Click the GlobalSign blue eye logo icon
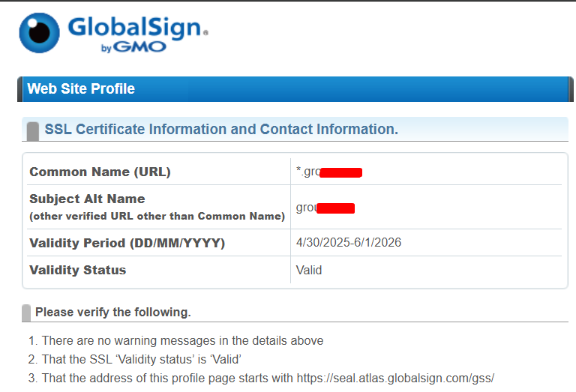This screenshot has width=576, height=392. point(39,32)
